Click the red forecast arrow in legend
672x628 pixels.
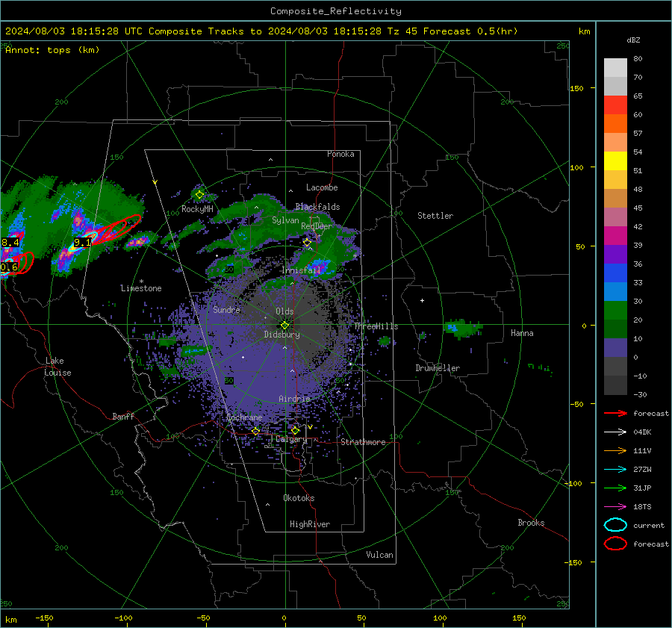(615, 413)
